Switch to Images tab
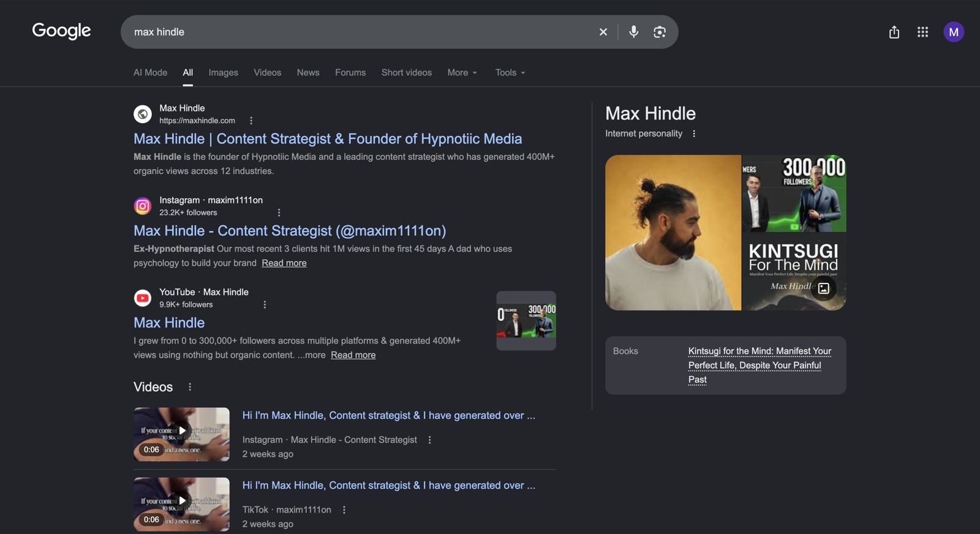The height and width of the screenshot is (534, 980). [x=223, y=72]
